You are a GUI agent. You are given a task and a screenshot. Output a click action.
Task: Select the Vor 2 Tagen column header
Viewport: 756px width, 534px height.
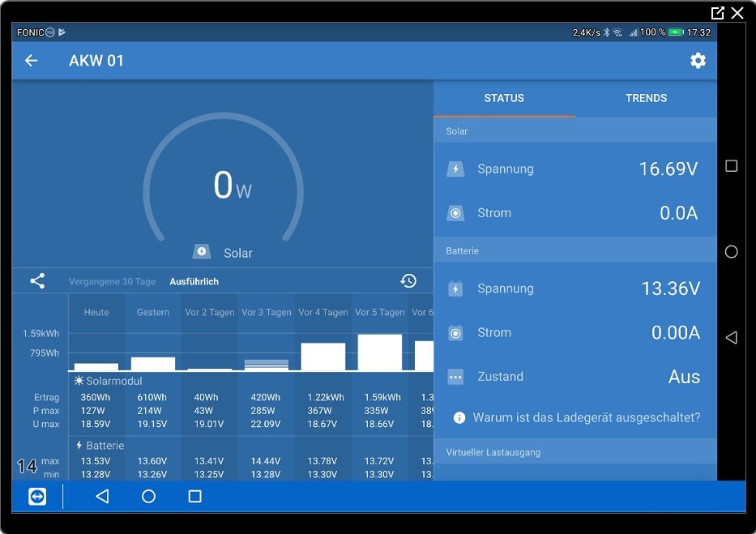pos(210,312)
